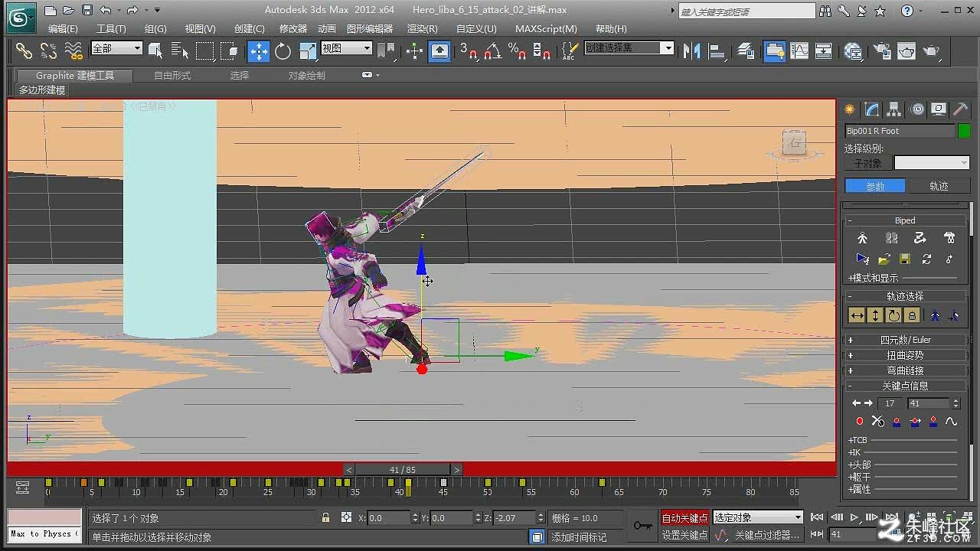The width and height of the screenshot is (980, 551).
Task: Expand the 扭曲姿势 rollout
Action: coord(905,355)
